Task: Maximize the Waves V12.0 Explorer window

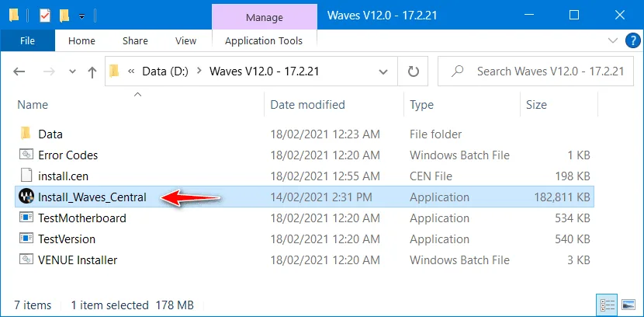Action: [574, 16]
